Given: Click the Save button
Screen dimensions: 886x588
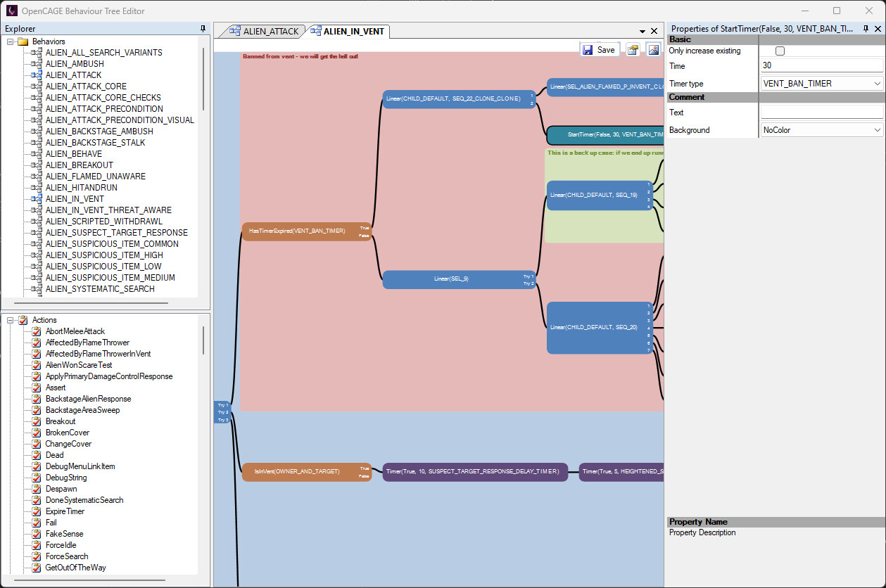Looking at the screenshot, I should [600, 49].
